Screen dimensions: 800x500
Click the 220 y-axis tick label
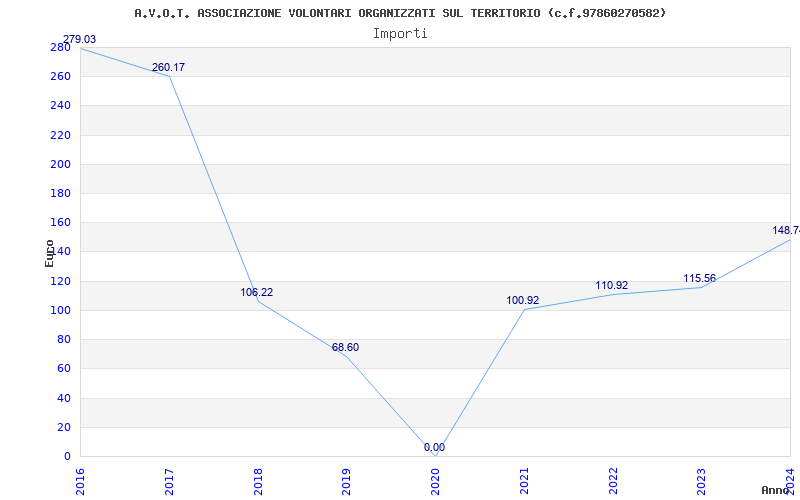[x=60, y=135]
